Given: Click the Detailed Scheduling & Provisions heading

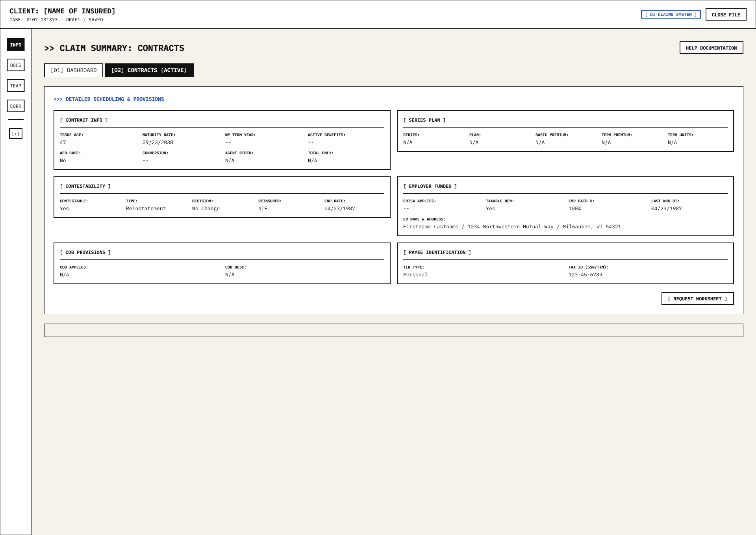Looking at the screenshot, I should click(109, 99).
